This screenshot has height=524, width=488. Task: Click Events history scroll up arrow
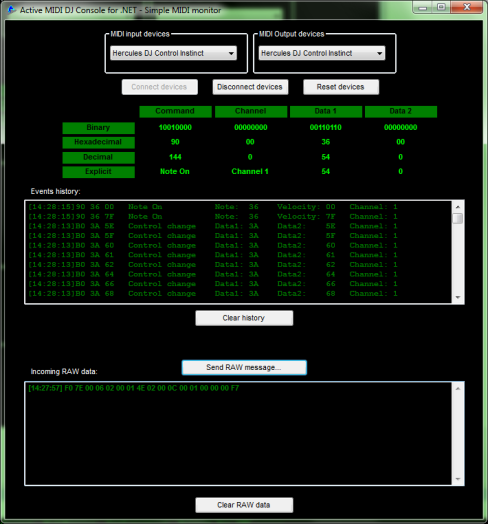pyautogui.click(x=458, y=207)
